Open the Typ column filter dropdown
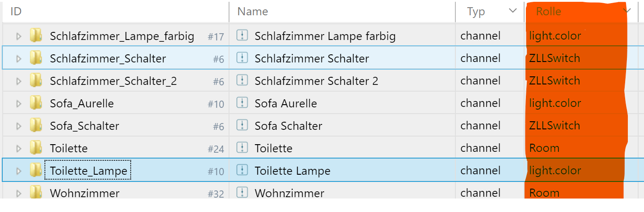The image size is (644, 212). pos(512,11)
